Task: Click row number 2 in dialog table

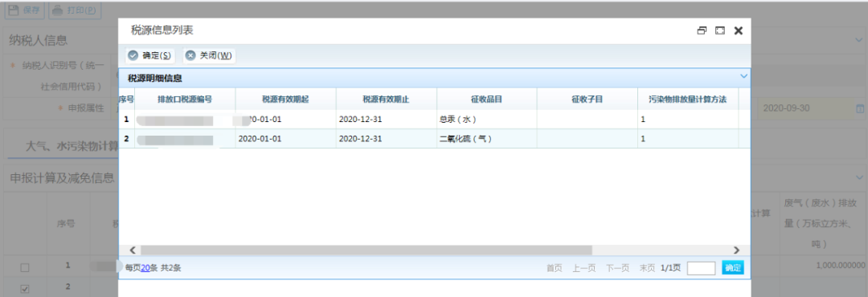Action: (127, 139)
